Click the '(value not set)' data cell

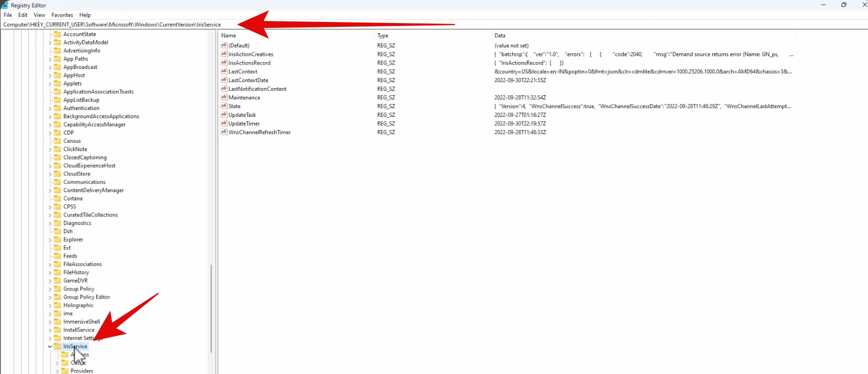click(x=511, y=45)
